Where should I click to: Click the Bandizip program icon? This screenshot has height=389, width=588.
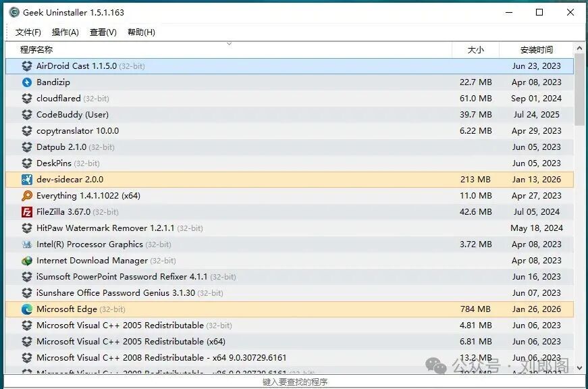[x=27, y=82]
